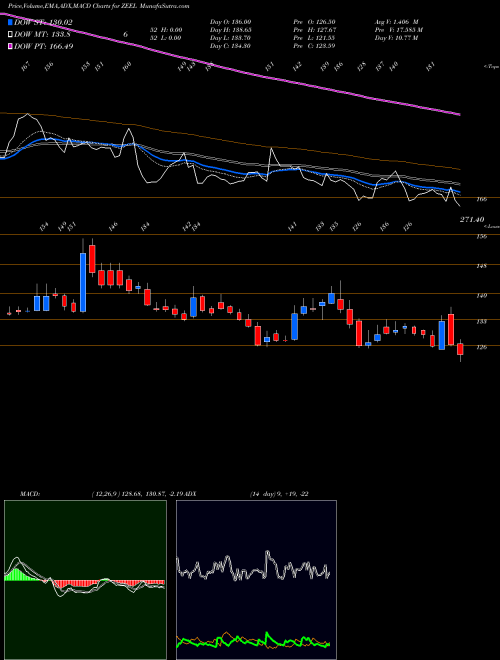500x660 pixels.
Task: Click the MACD panel title label
Action: 29,494
